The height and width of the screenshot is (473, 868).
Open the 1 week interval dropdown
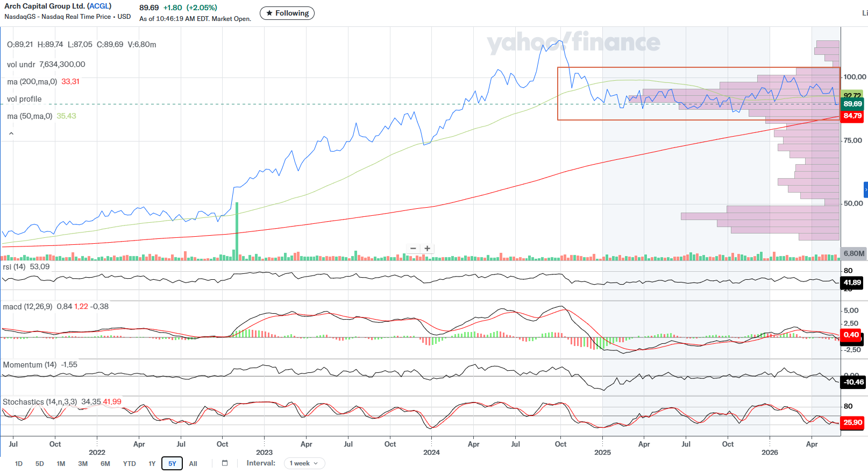point(304,463)
